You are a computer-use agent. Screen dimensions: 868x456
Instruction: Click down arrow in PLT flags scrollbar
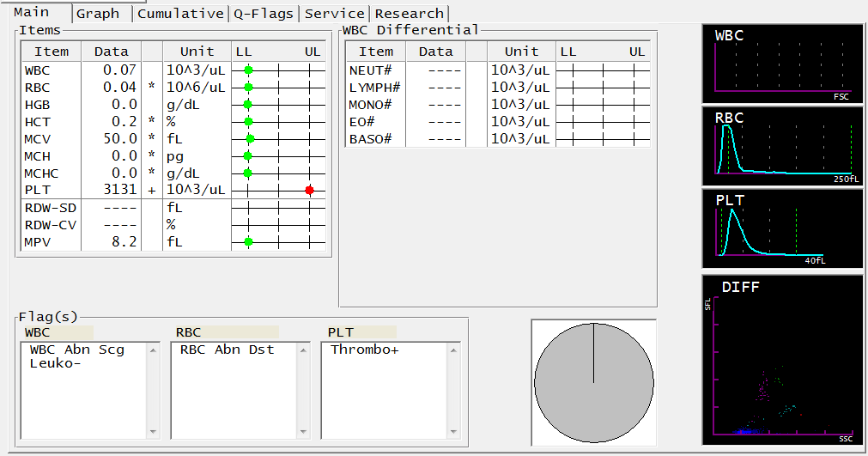point(453,432)
